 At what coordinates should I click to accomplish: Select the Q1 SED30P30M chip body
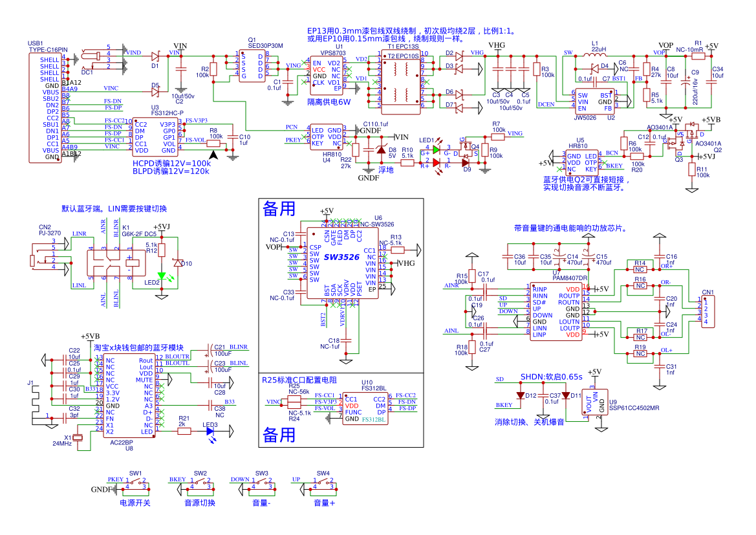tap(252, 66)
